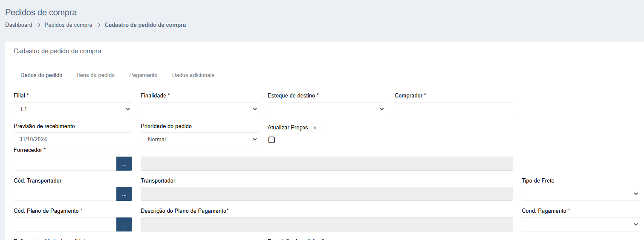Open the Finalidade dropdown
The image size is (644, 240).
[x=199, y=109]
